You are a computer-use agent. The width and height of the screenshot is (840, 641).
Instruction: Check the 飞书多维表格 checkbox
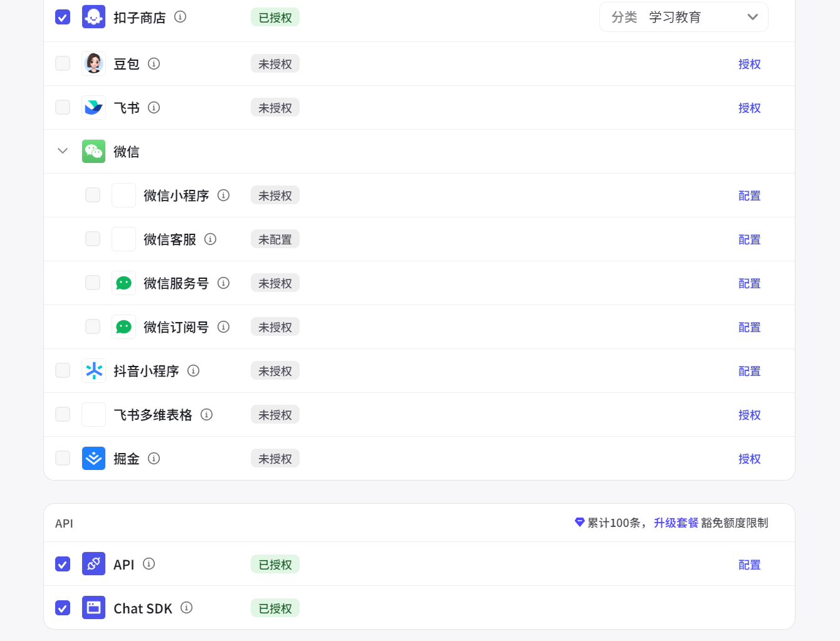tap(63, 414)
